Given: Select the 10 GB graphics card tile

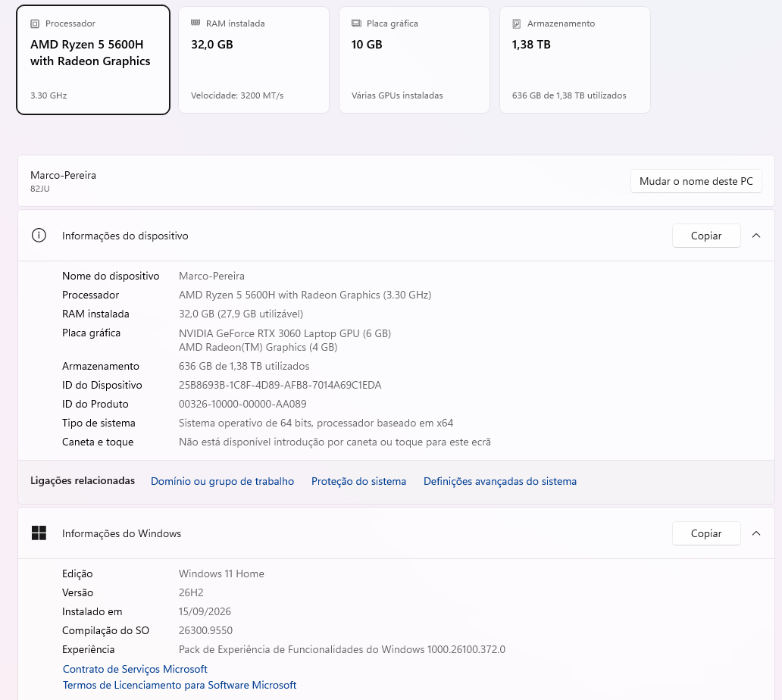Looking at the screenshot, I should click(414, 60).
